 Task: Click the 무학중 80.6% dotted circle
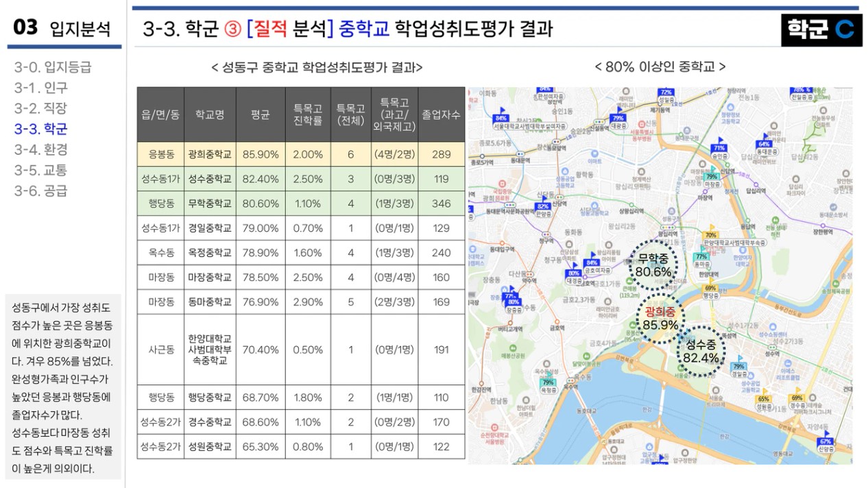tap(653, 265)
